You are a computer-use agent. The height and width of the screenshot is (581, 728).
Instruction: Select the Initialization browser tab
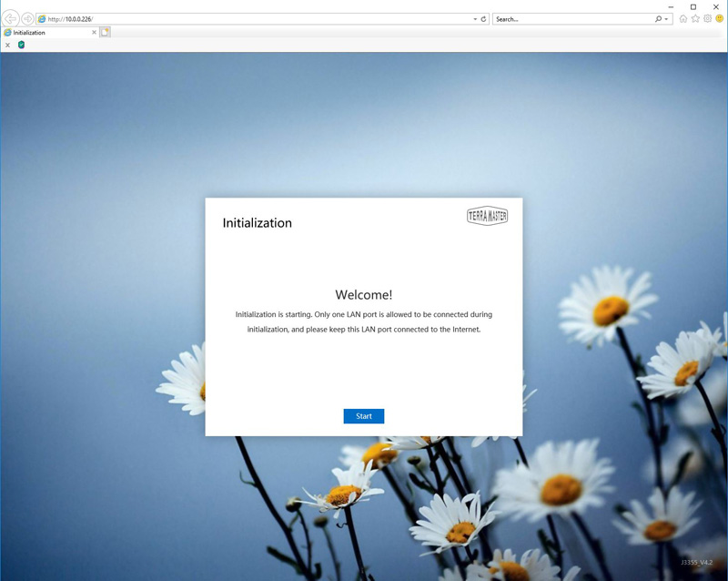pos(50,33)
